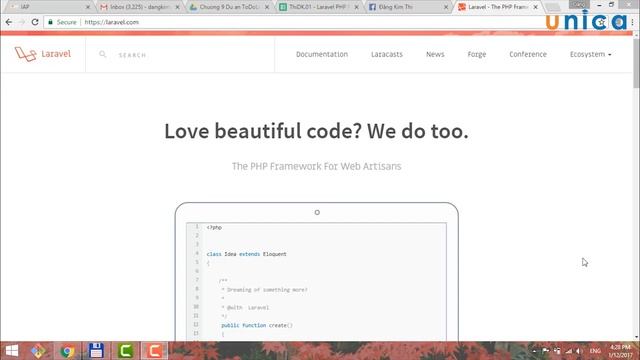
Task: Click the scrollbar down arrow
Action: (x=636, y=338)
